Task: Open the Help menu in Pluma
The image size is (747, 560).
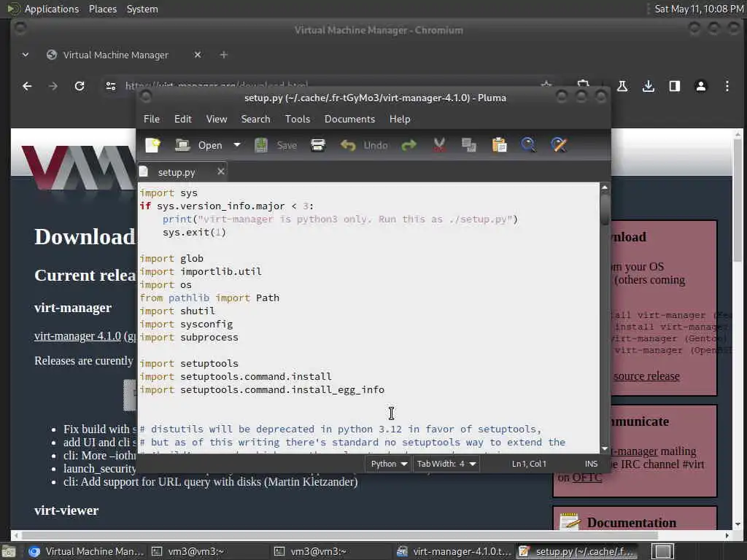Action: point(400,119)
